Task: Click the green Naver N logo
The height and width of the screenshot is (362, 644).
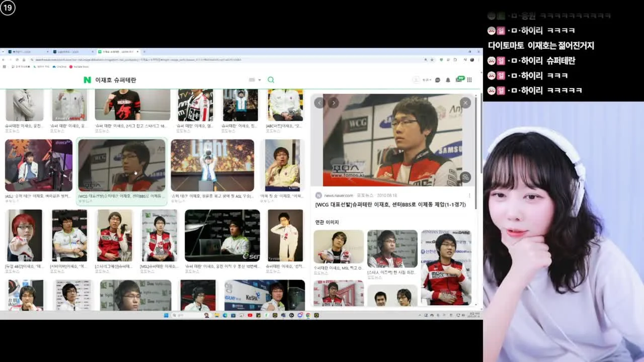Action: point(87,80)
